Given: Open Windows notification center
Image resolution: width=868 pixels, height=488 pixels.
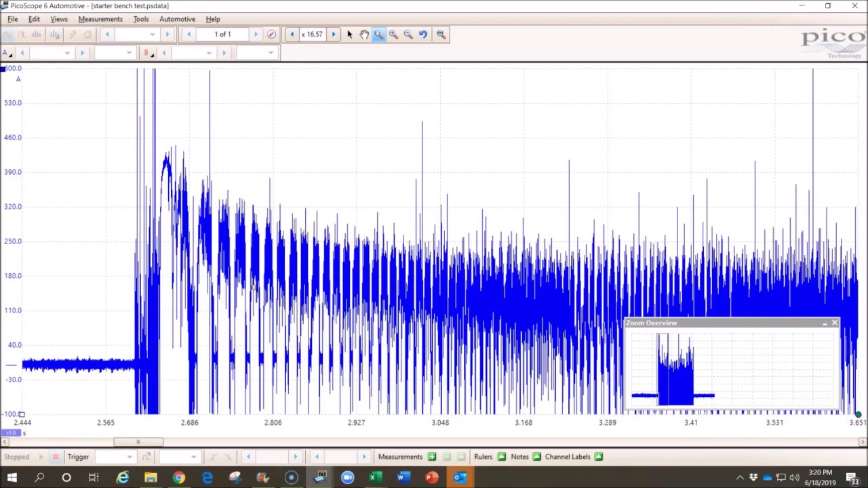Looking at the screenshot, I should 853,478.
